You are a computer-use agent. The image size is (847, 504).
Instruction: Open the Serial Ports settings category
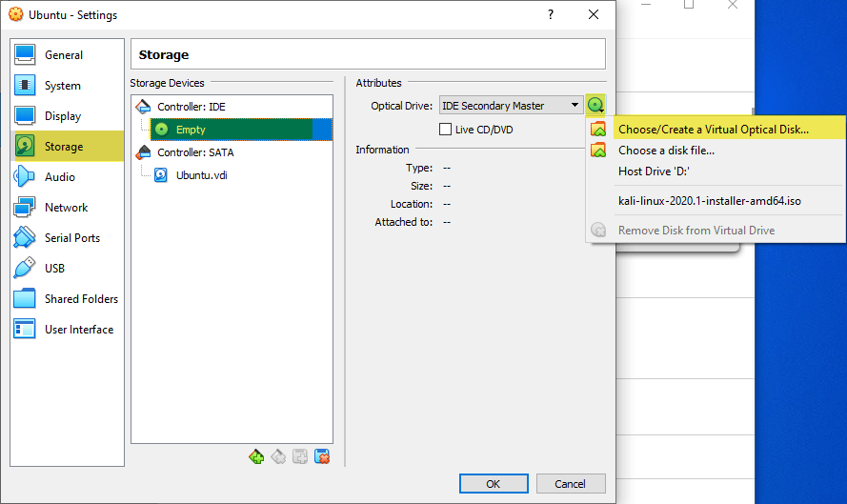pyautogui.click(x=67, y=237)
